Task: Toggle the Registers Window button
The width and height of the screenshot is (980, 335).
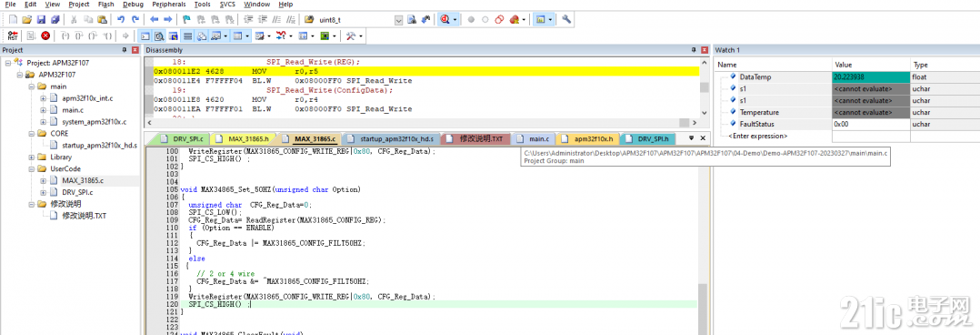Action: pyautogui.click(x=187, y=36)
